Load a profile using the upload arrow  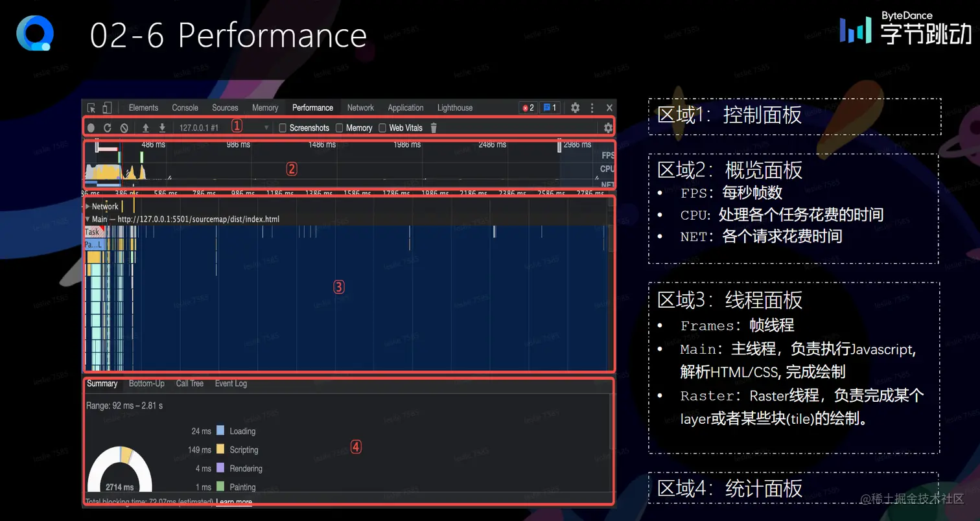pos(146,128)
